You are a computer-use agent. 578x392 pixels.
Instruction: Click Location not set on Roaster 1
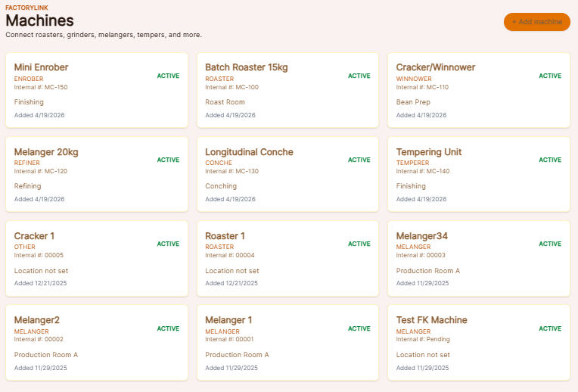tap(232, 271)
